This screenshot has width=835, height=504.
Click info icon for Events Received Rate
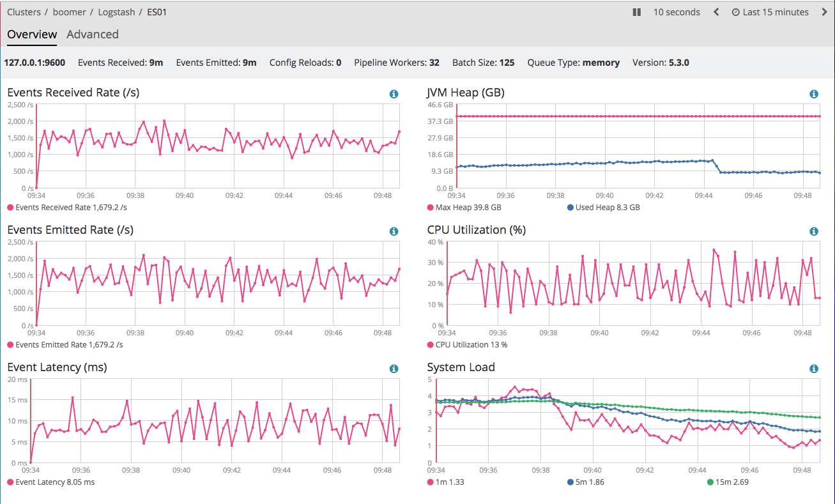pyautogui.click(x=394, y=94)
